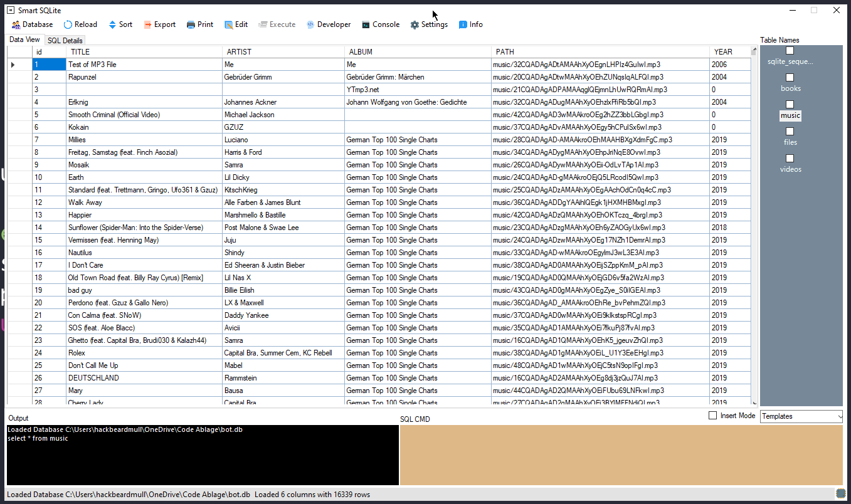The width and height of the screenshot is (851, 504).
Task: Switch to the Data View tab
Action: point(24,39)
